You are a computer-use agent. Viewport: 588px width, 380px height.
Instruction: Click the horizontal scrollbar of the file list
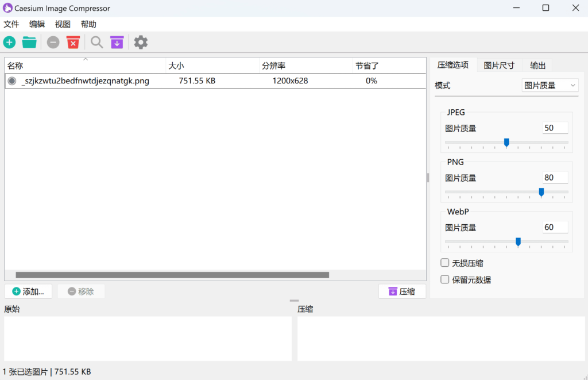(172, 275)
